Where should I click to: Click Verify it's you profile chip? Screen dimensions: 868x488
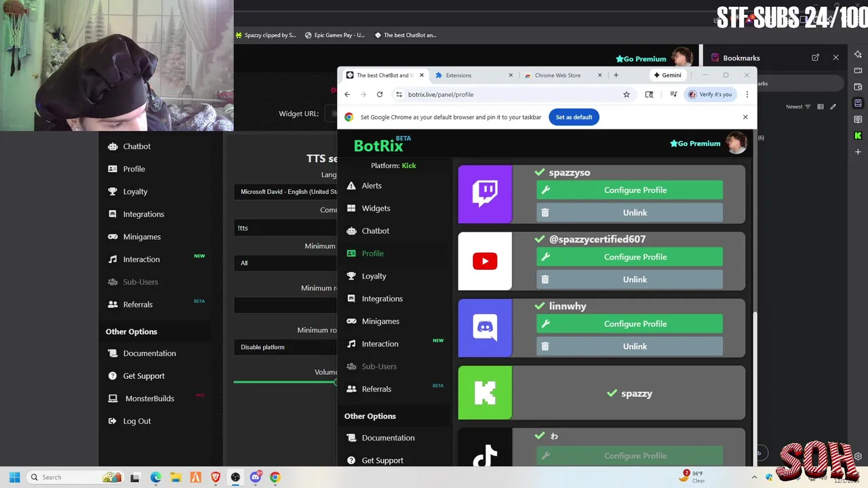[x=711, y=94]
